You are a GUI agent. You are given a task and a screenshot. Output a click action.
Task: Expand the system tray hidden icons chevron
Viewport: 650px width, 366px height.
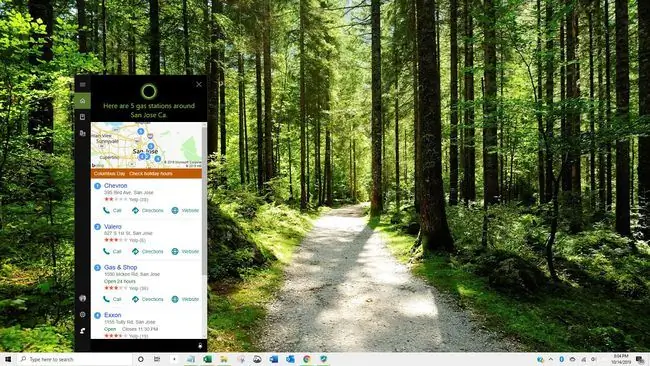coord(551,359)
